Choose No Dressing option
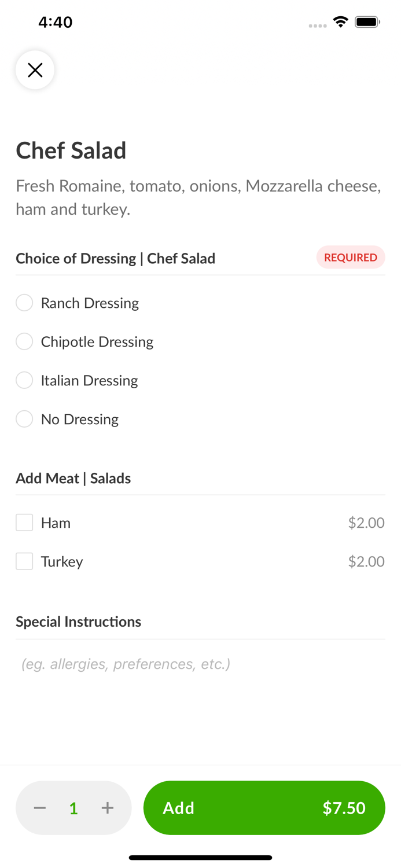The width and height of the screenshot is (401, 868). point(24,418)
